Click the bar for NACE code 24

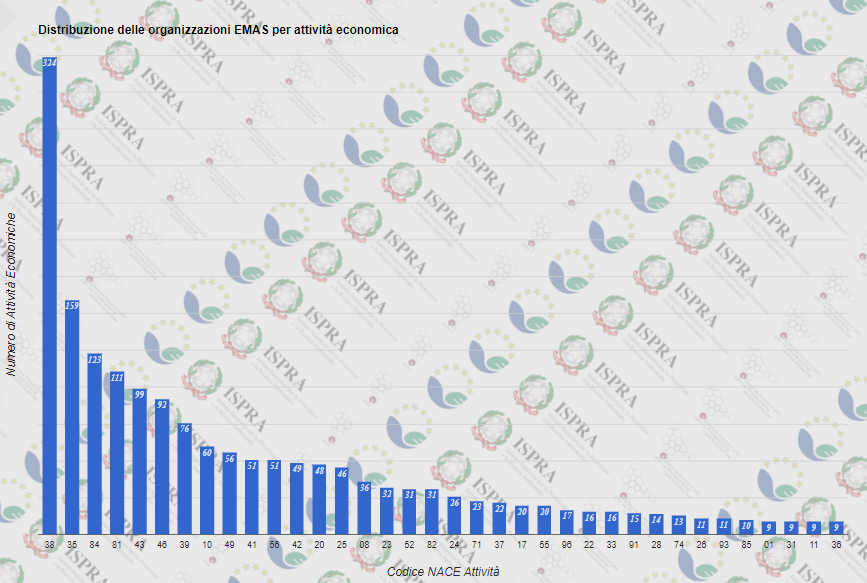[455, 515]
